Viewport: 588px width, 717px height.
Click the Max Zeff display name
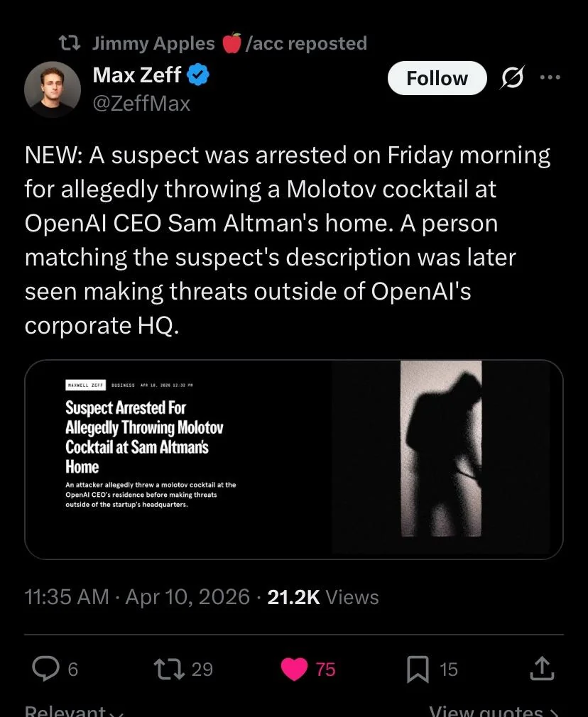tap(137, 73)
